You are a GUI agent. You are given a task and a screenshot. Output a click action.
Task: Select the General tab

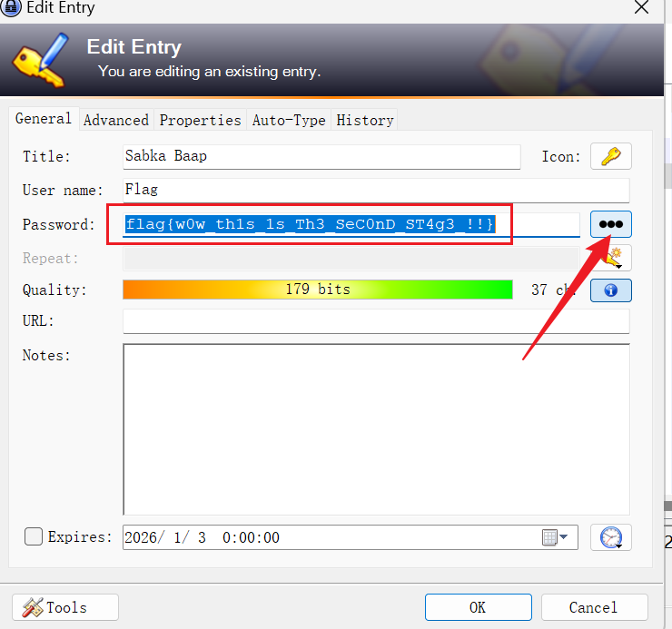coord(43,119)
